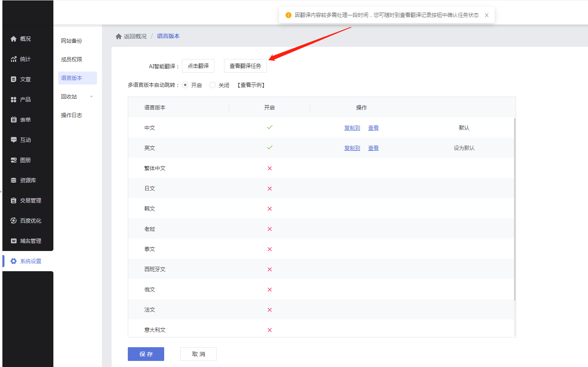Open the 成员权限 menu item

(x=72, y=59)
